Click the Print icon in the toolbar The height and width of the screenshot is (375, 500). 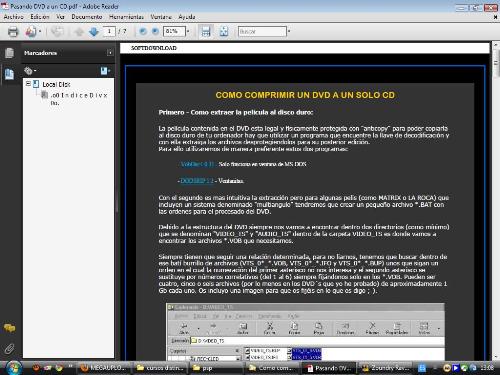(x=13, y=32)
